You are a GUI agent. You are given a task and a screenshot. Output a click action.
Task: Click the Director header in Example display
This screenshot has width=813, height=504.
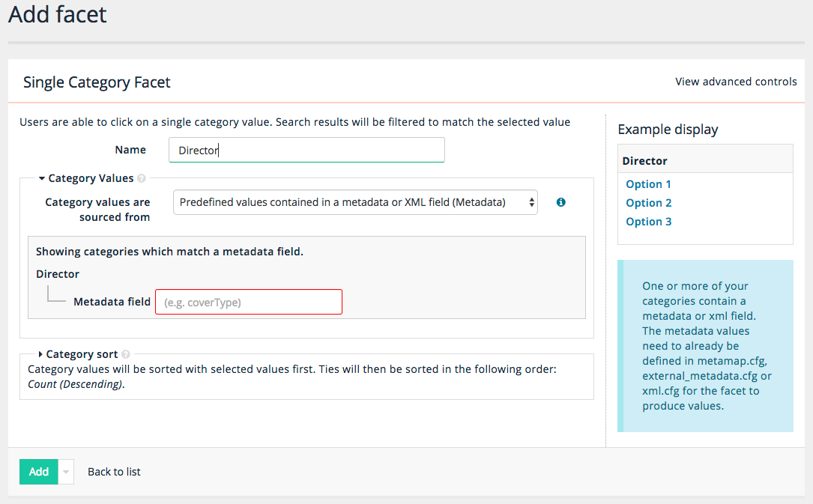click(x=644, y=161)
